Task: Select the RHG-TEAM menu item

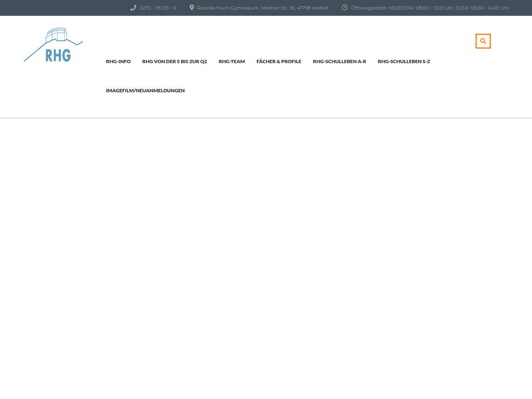Action: [x=232, y=62]
